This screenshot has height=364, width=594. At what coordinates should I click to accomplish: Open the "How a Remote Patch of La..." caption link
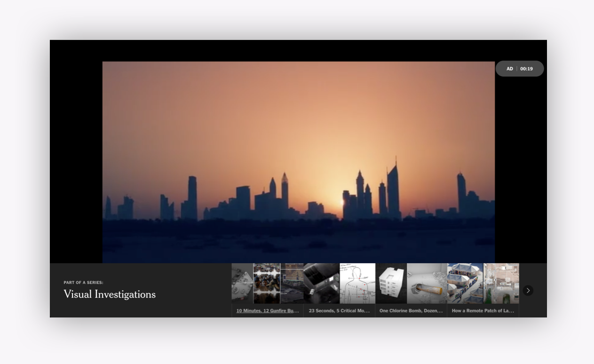[x=483, y=311]
